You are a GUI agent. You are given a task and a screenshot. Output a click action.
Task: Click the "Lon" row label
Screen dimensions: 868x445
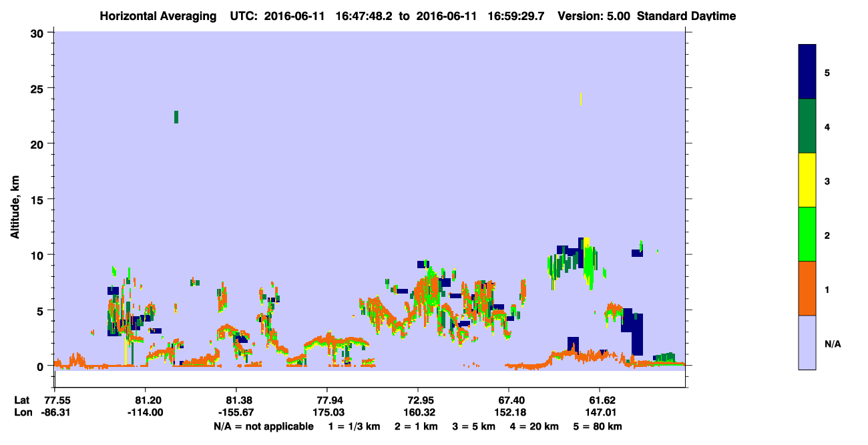pos(22,413)
